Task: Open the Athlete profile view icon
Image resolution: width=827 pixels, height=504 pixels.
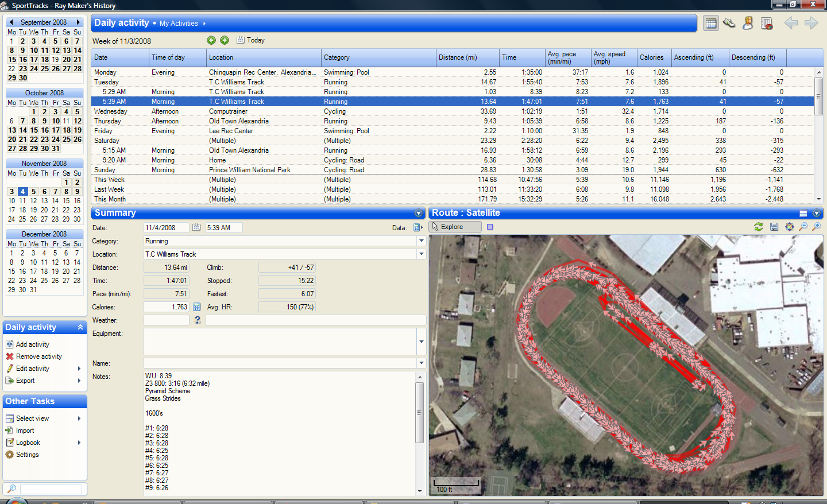Action: pyautogui.click(x=748, y=24)
